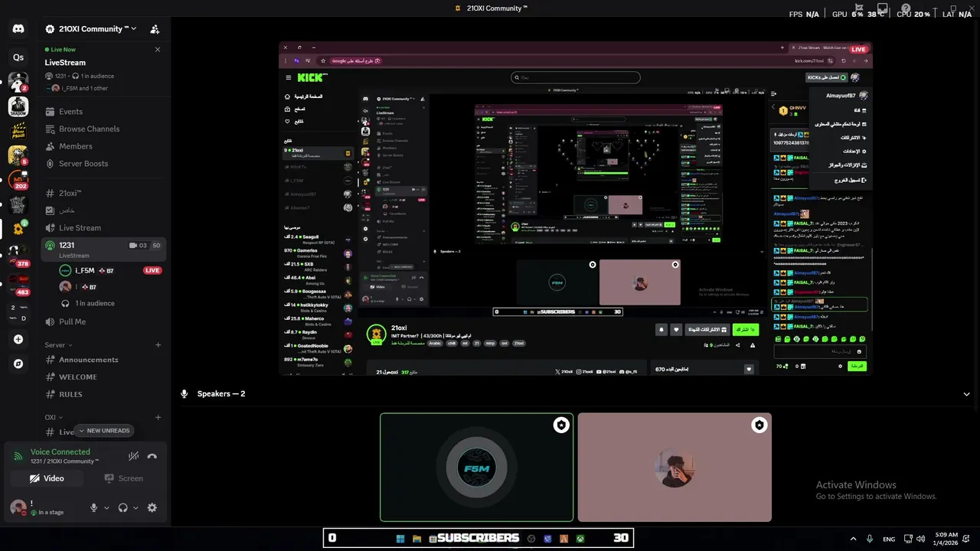Image resolution: width=980 pixels, height=551 pixels.
Task: Open output device options arrow beside headphones
Action: click(136, 507)
